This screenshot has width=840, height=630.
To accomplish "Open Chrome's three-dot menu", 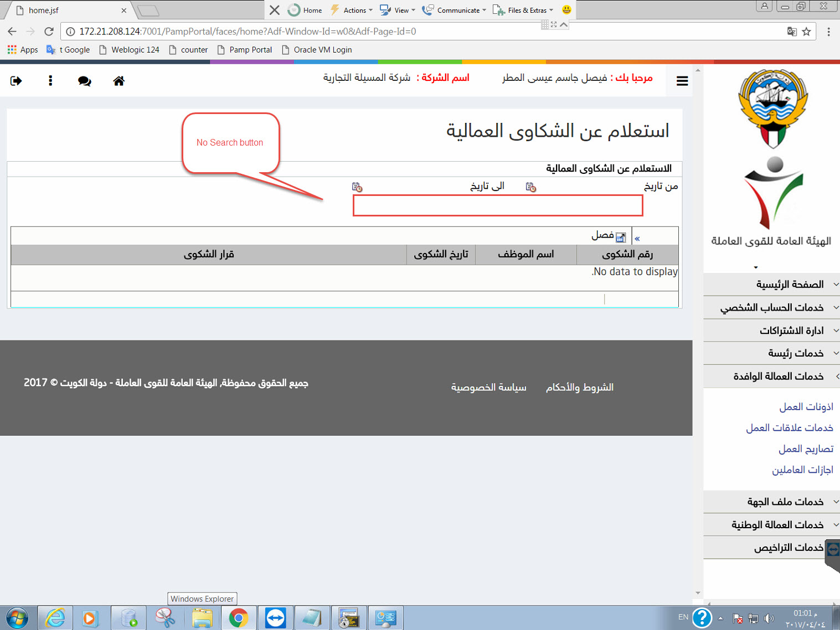I will 828,32.
